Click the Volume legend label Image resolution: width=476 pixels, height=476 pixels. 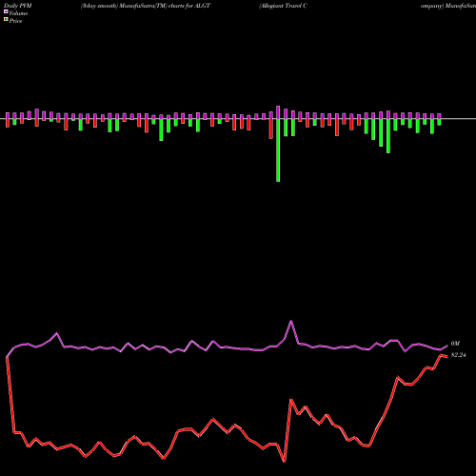[18, 13]
